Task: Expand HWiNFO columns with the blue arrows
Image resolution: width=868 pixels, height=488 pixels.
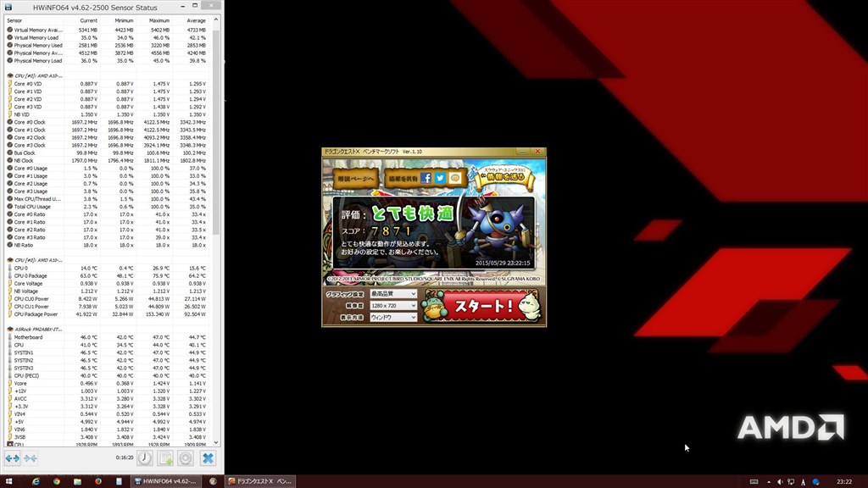Action: (x=12, y=458)
